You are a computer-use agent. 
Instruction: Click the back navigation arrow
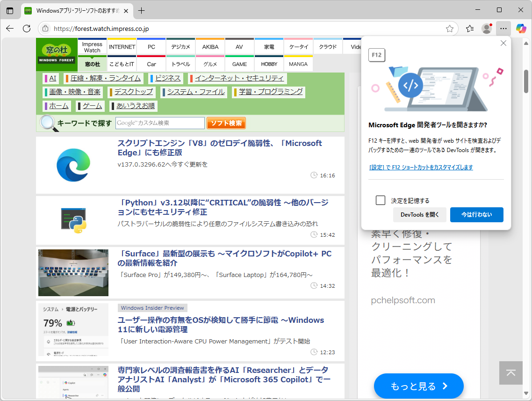click(x=9, y=29)
